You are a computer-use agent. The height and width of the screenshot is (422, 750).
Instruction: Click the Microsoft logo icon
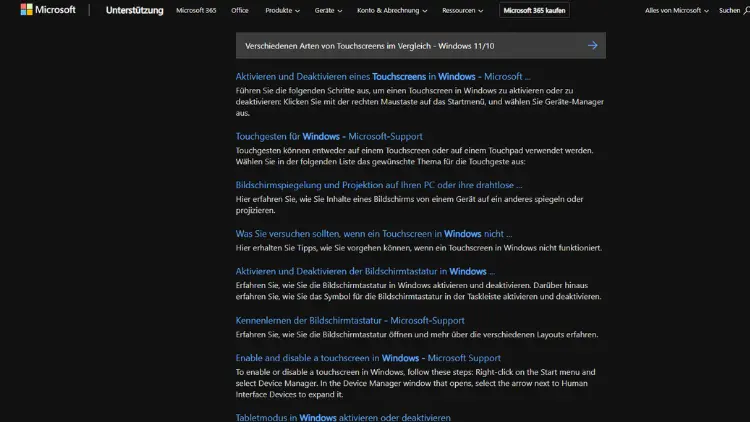click(x=27, y=10)
